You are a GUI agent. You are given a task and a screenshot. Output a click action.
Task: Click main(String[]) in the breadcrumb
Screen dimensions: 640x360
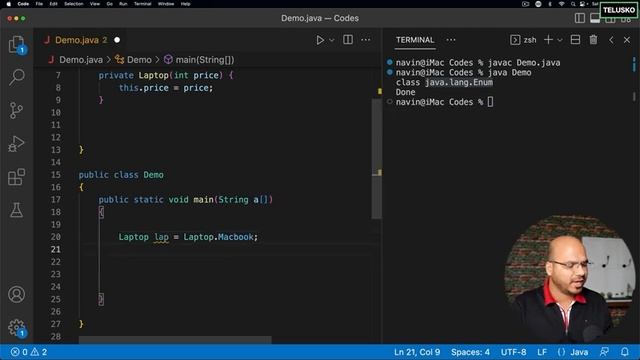pos(205,60)
